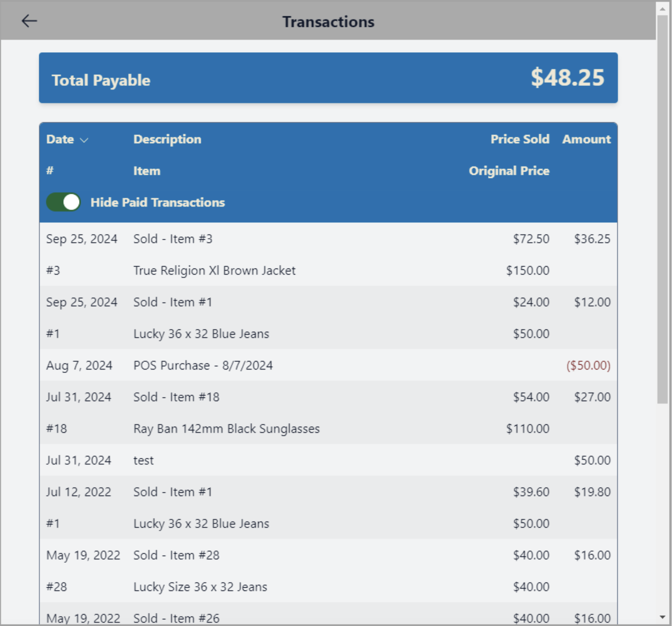Click the Date sort chevron

pos(84,140)
